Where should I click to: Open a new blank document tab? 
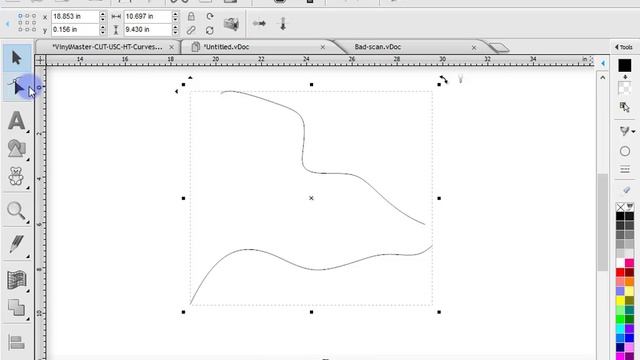pyautogui.click(x=498, y=48)
